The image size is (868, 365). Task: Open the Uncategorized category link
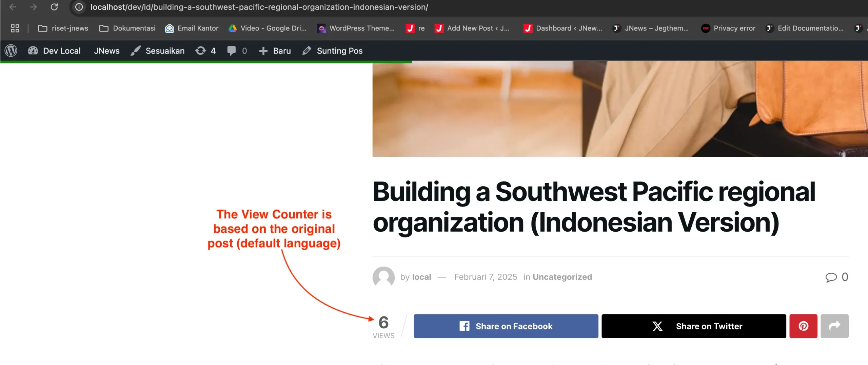coord(562,277)
